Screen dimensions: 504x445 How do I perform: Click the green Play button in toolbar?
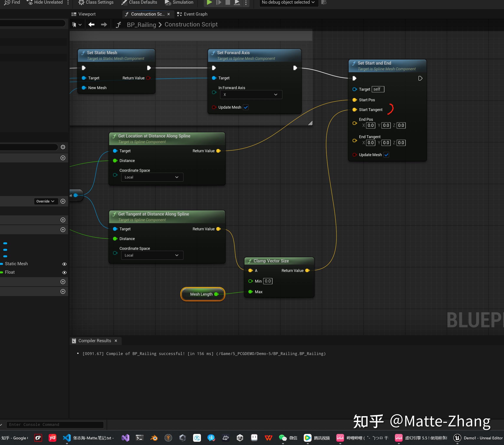coord(209,2)
